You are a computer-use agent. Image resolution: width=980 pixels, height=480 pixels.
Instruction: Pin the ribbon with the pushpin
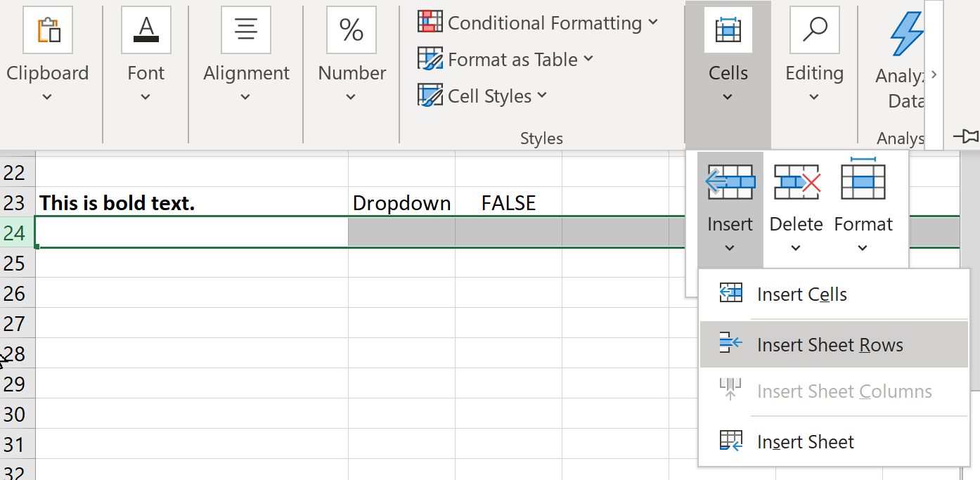point(967,136)
